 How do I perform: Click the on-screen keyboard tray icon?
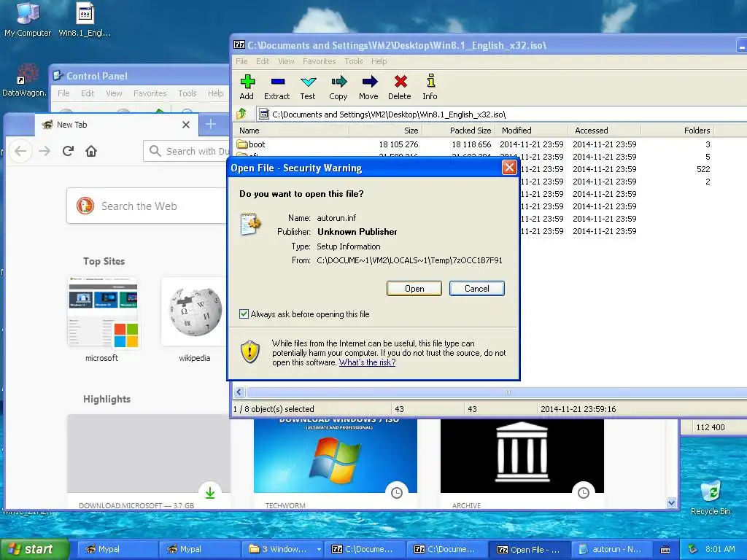[x=665, y=550]
